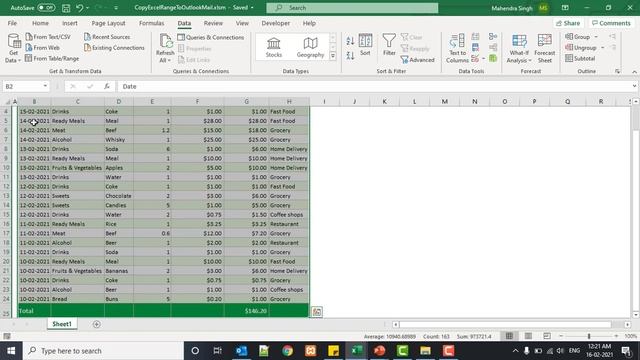Sort A to Z ascending
This screenshot has height=360, width=640.
[x=350, y=40]
